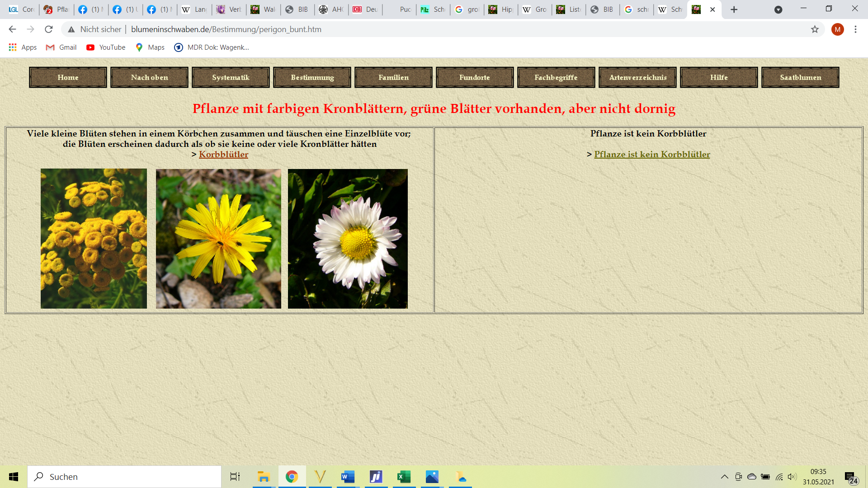Open the Systematik navigation menu item

tap(231, 77)
